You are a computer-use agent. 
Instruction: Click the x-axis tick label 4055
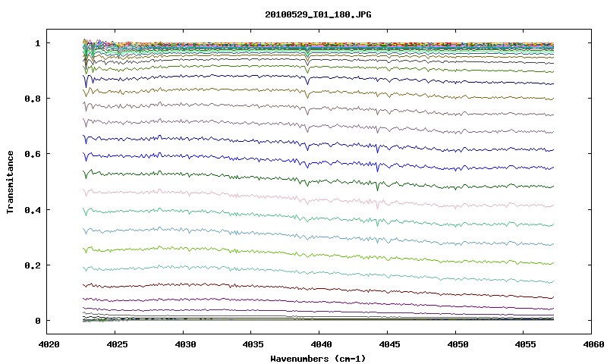coord(525,344)
